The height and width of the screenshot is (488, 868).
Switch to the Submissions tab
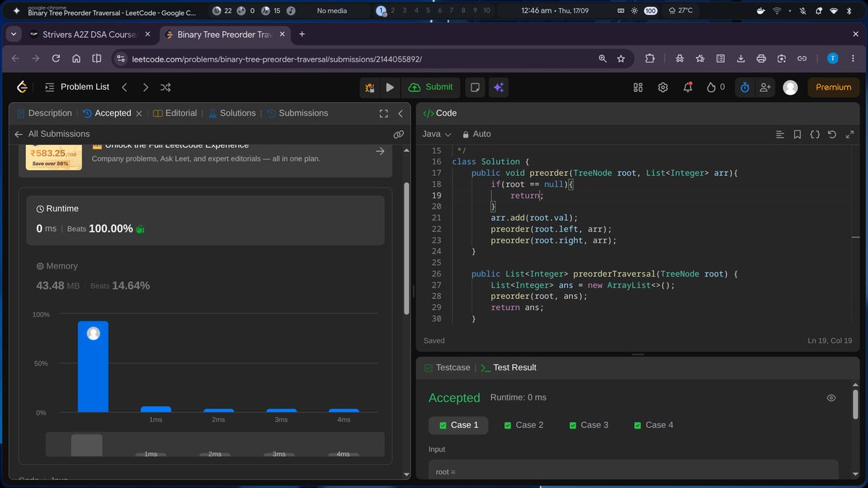coord(297,113)
